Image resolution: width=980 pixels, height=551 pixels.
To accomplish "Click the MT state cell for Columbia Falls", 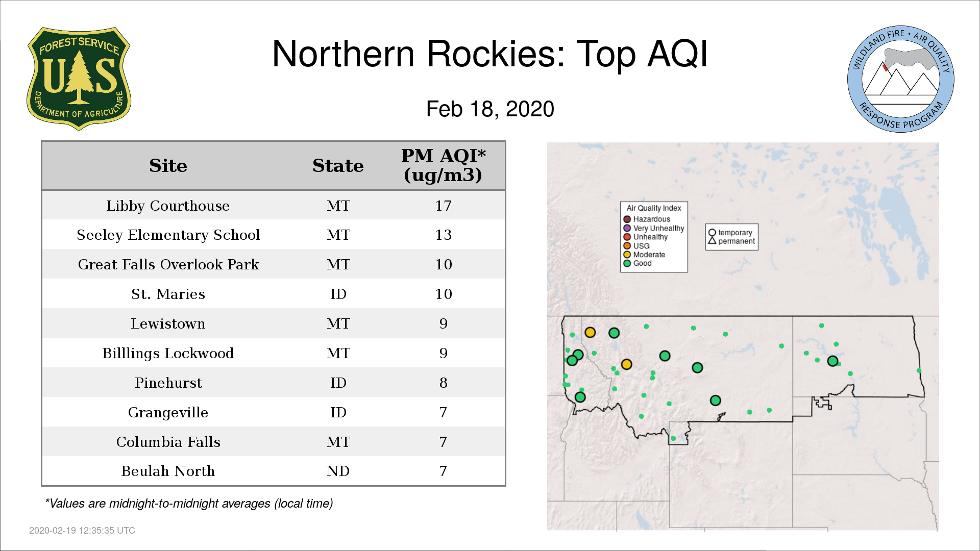I will pyautogui.click(x=338, y=442).
